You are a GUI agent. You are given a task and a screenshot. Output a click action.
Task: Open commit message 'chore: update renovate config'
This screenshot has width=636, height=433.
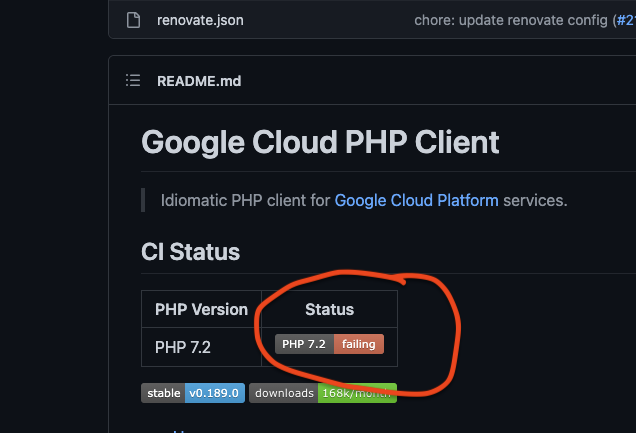click(511, 20)
